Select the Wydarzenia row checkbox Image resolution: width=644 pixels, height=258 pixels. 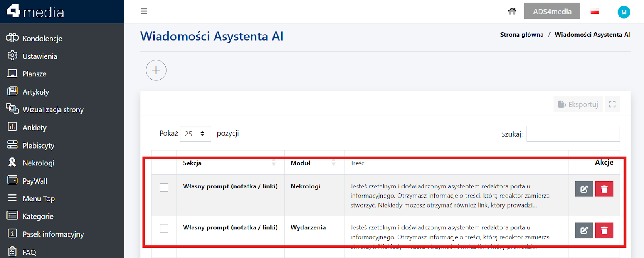[164, 229]
